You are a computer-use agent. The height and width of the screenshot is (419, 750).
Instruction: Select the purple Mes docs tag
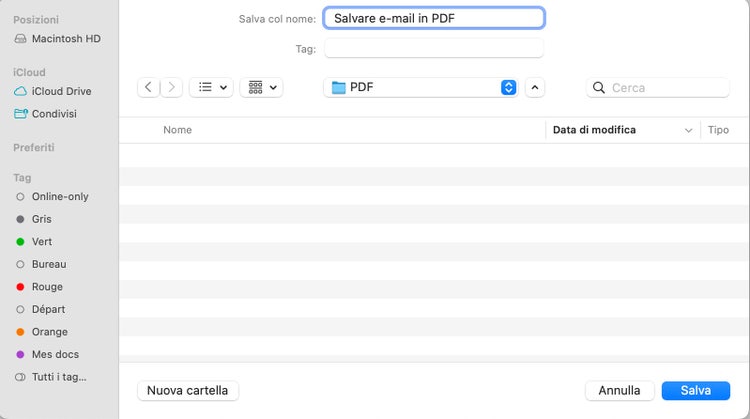pyautogui.click(x=55, y=354)
